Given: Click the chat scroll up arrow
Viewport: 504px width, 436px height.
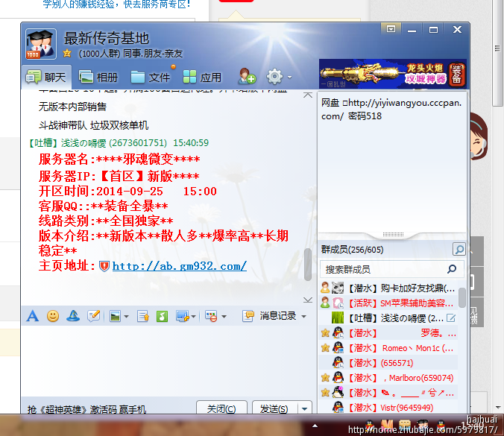Looking at the screenshot, I should (x=308, y=95).
